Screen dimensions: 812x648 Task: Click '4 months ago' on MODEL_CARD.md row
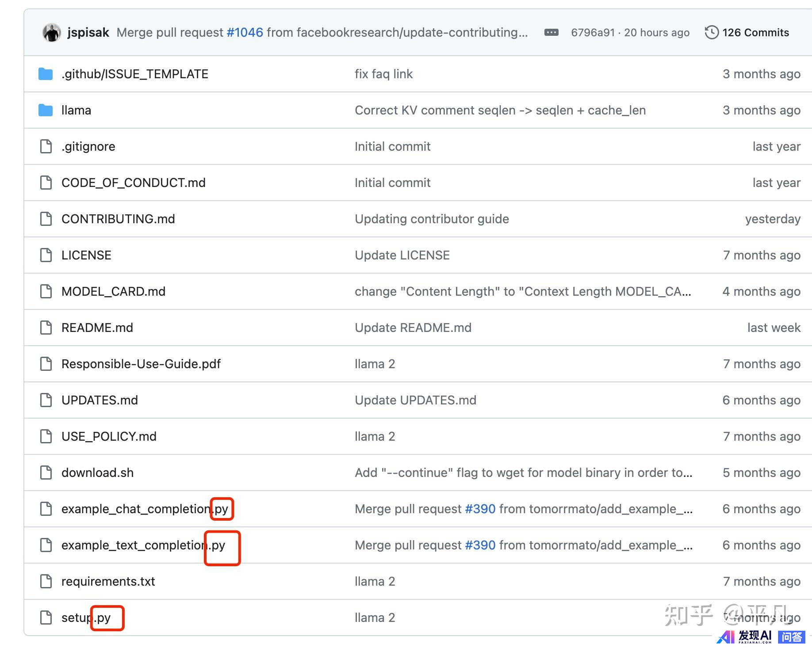tap(762, 291)
